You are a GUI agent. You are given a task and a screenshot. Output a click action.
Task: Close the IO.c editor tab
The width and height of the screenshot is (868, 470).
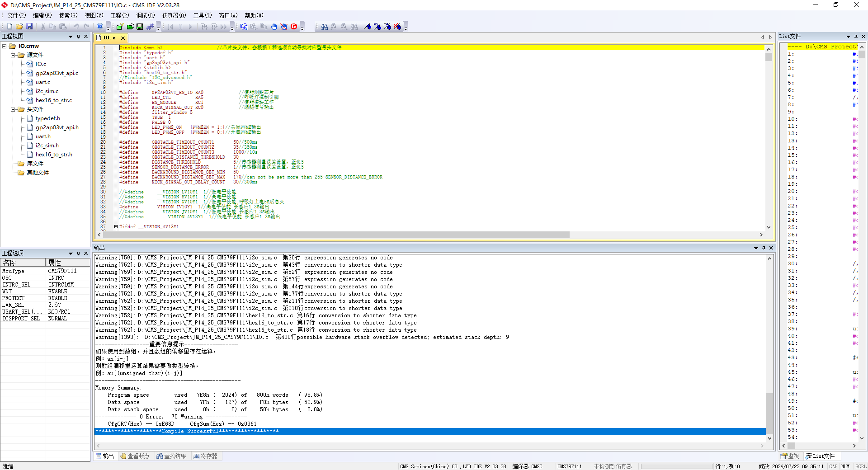point(123,38)
